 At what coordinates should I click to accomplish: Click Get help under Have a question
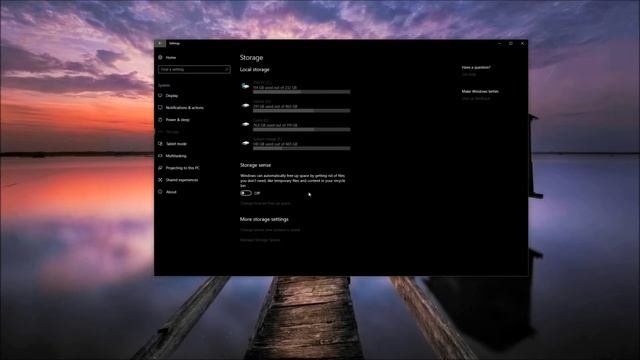469,75
